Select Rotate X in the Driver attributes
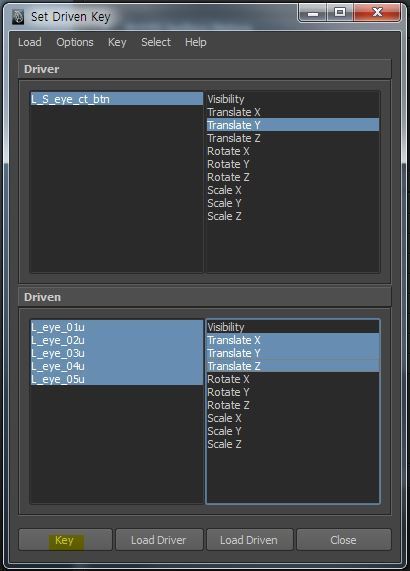 293,151
